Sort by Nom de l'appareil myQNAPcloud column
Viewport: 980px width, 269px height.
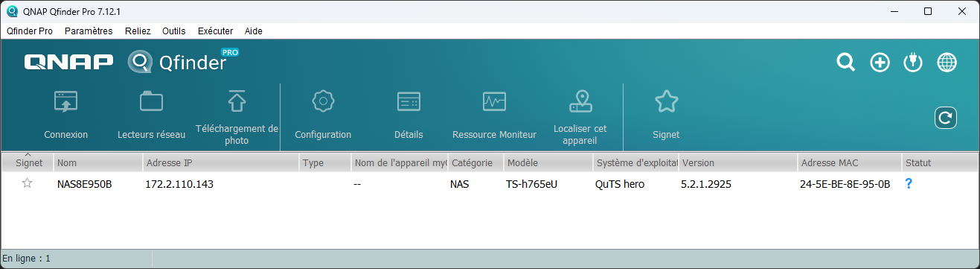[400, 162]
